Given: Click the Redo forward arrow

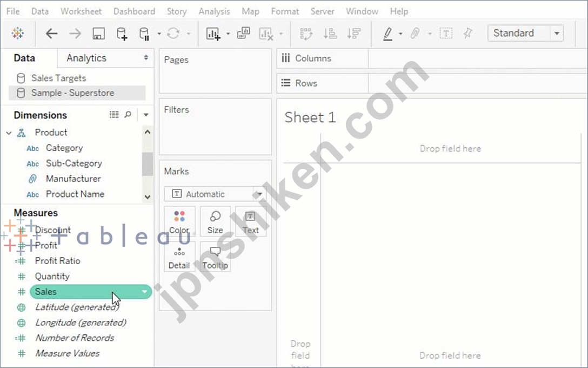Looking at the screenshot, I should click(75, 34).
